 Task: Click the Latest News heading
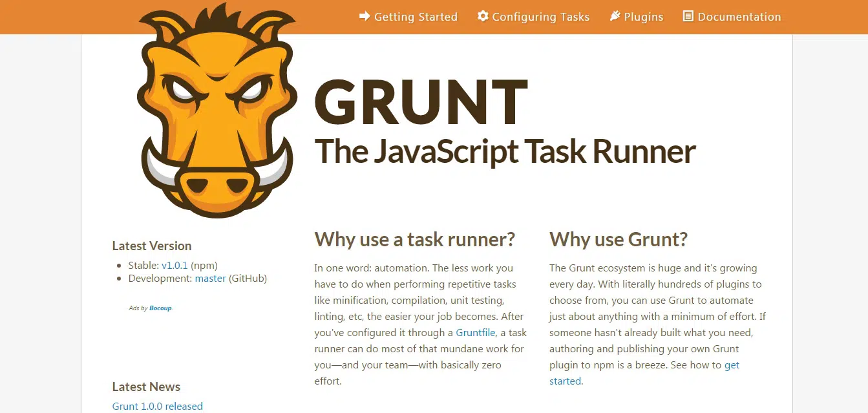click(x=146, y=387)
